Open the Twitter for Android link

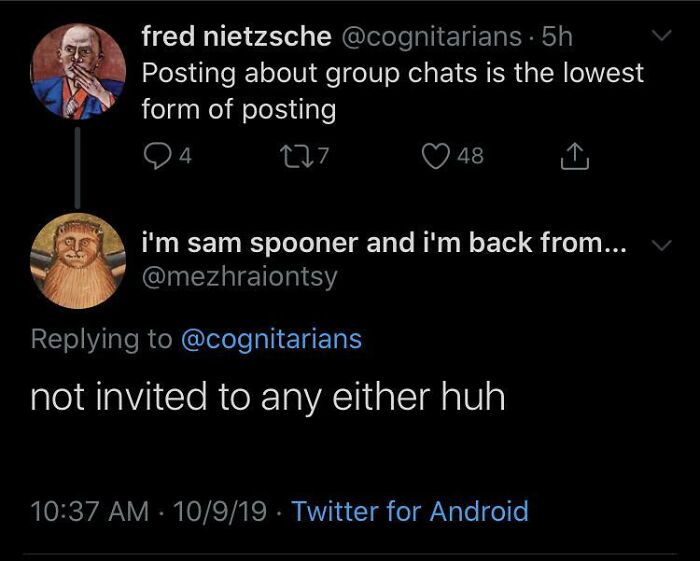point(410,512)
